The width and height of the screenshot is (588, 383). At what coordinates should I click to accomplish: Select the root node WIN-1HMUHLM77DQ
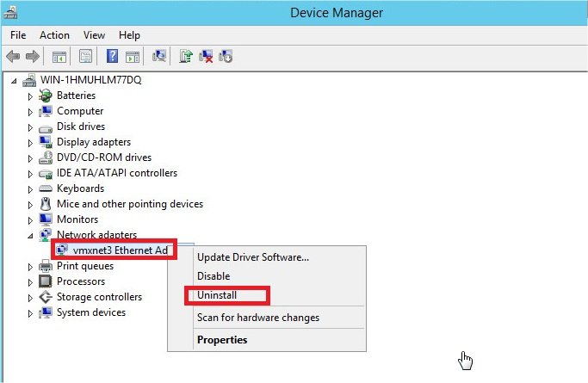pos(90,80)
